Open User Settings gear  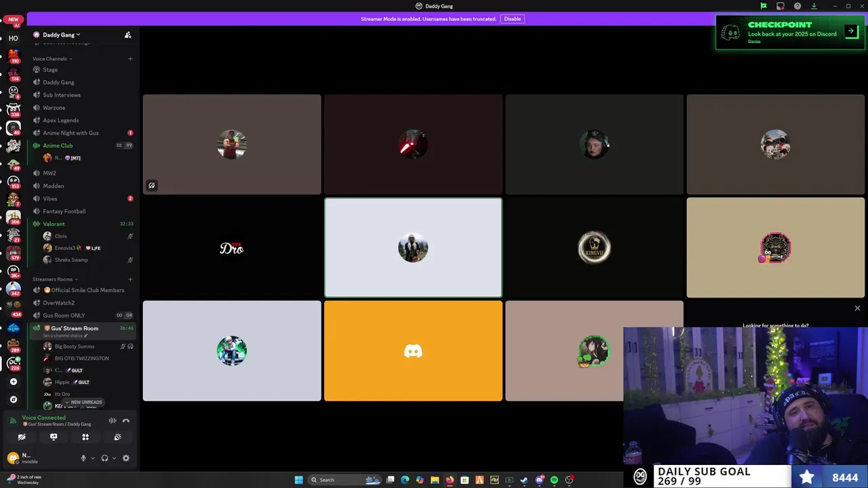pyautogui.click(x=125, y=458)
